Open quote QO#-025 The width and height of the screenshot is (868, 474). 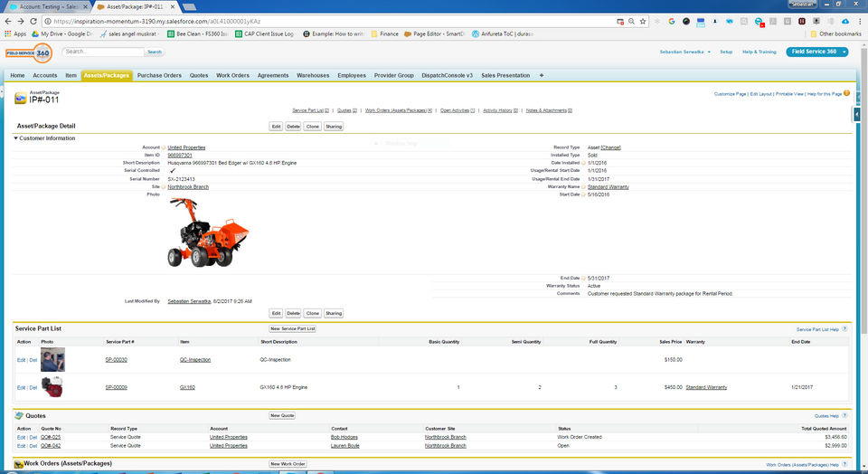click(x=51, y=437)
